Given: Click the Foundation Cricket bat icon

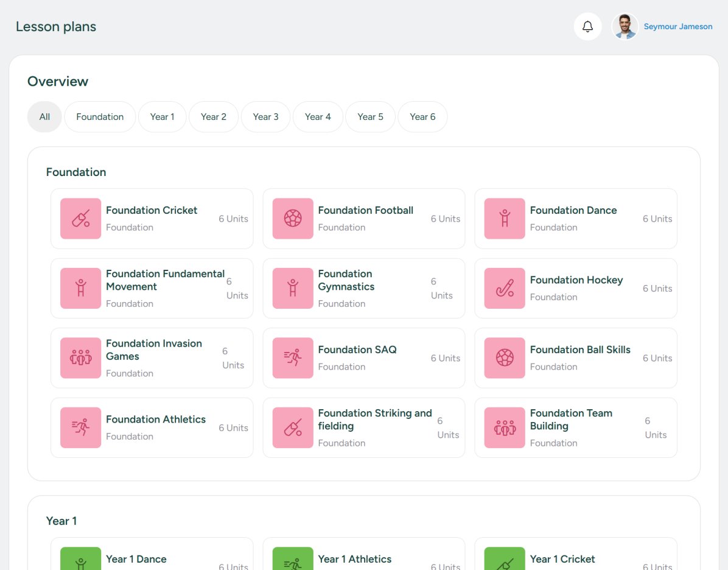Looking at the screenshot, I should [80, 219].
